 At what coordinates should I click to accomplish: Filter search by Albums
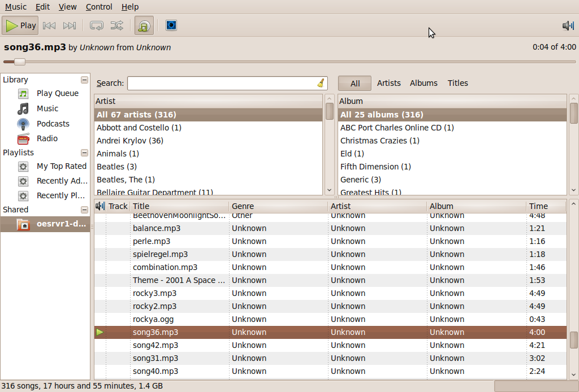point(424,84)
